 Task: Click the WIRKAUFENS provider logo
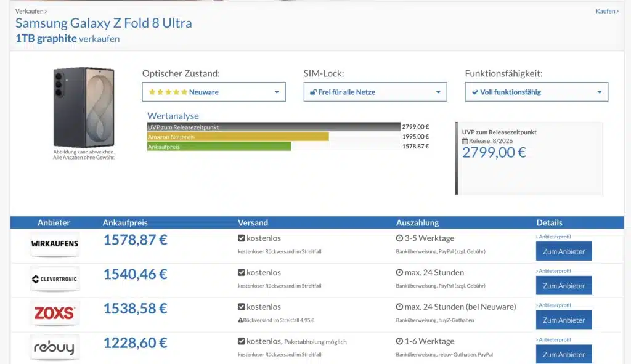click(55, 244)
